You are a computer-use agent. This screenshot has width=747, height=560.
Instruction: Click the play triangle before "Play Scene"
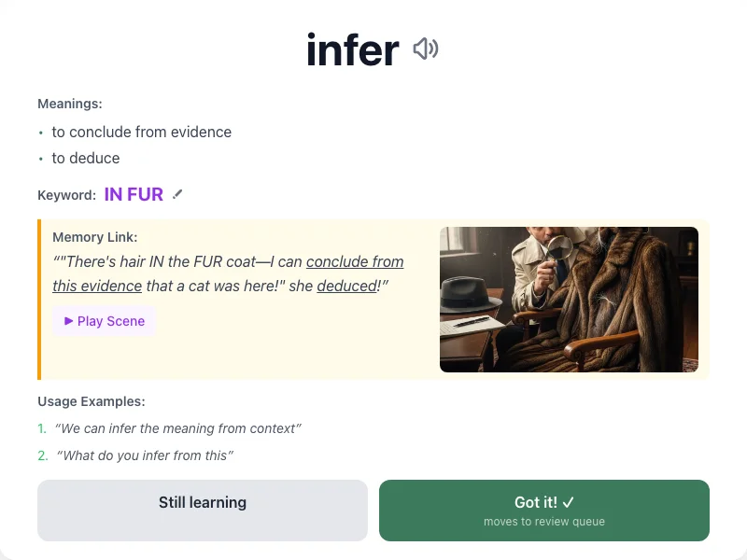[x=67, y=321]
